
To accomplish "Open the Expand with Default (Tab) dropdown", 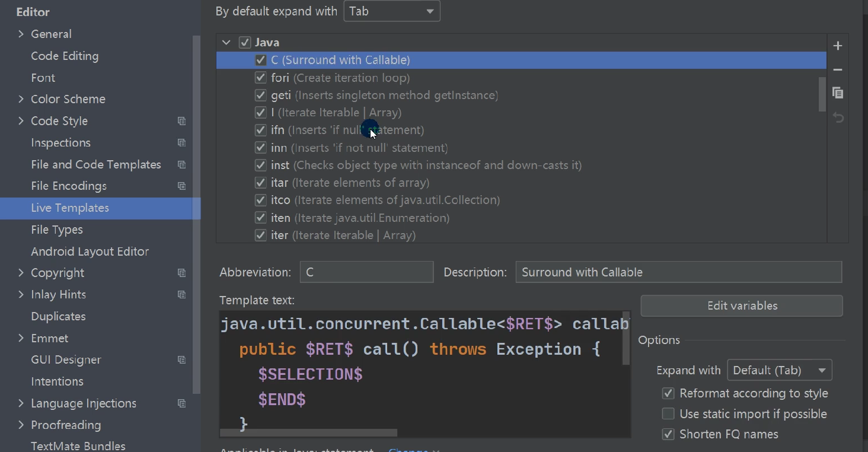I will (779, 370).
